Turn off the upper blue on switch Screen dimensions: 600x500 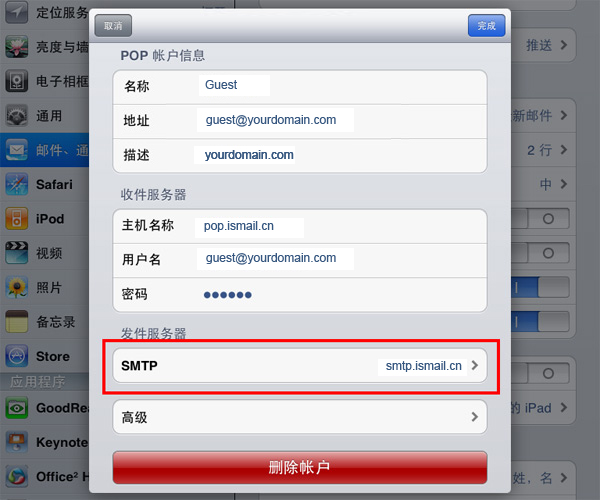[540, 287]
